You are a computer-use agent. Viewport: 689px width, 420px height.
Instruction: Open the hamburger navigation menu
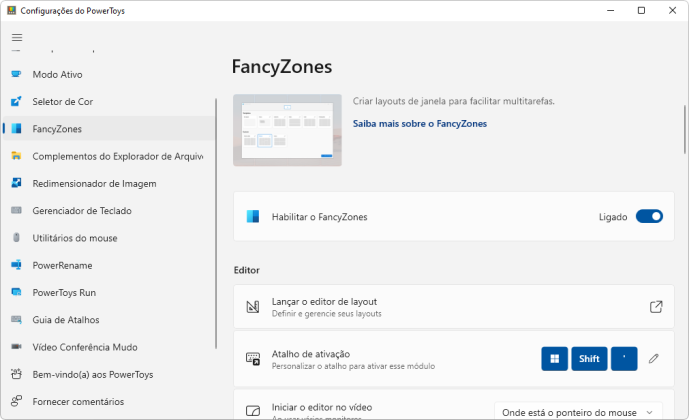click(x=17, y=37)
